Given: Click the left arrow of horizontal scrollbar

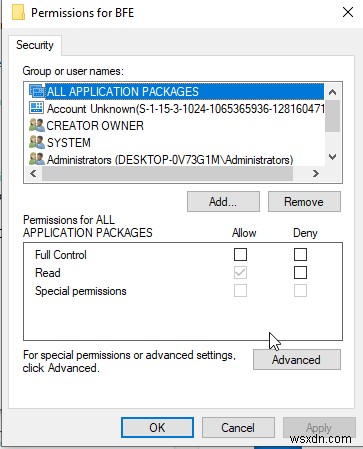Looking at the screenshot, I should click(x=33, y=173).
